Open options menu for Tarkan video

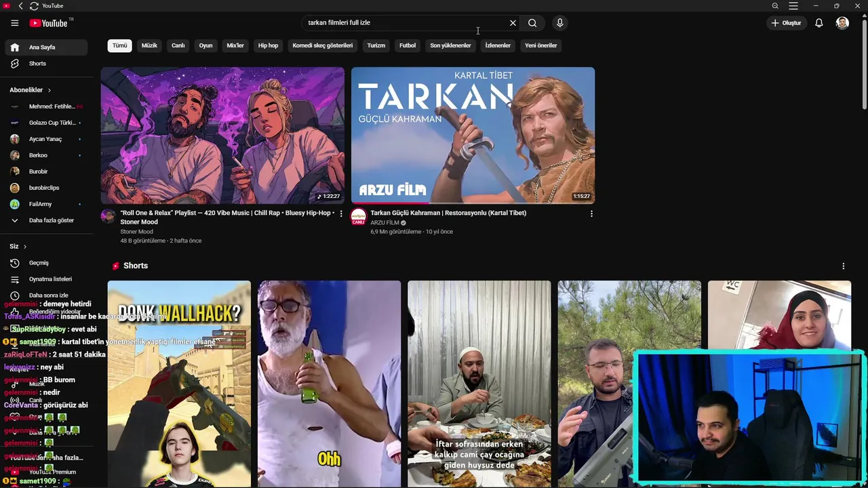point(591,213)
